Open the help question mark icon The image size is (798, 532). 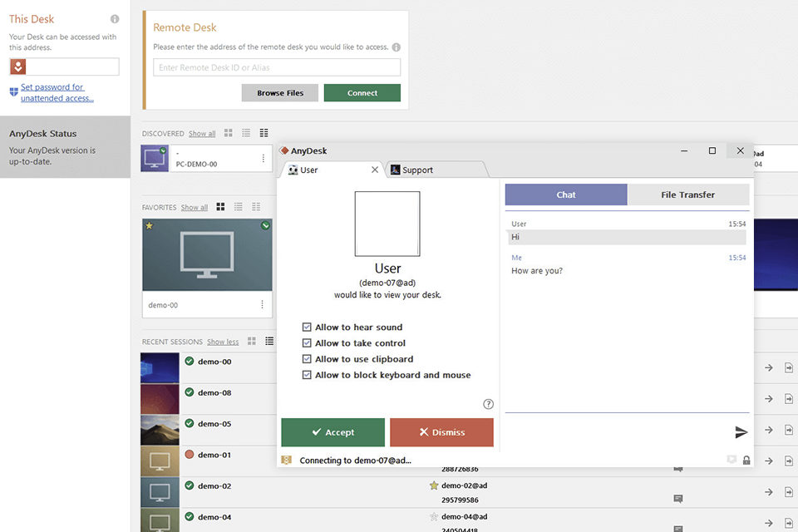(x=489, y=404)
